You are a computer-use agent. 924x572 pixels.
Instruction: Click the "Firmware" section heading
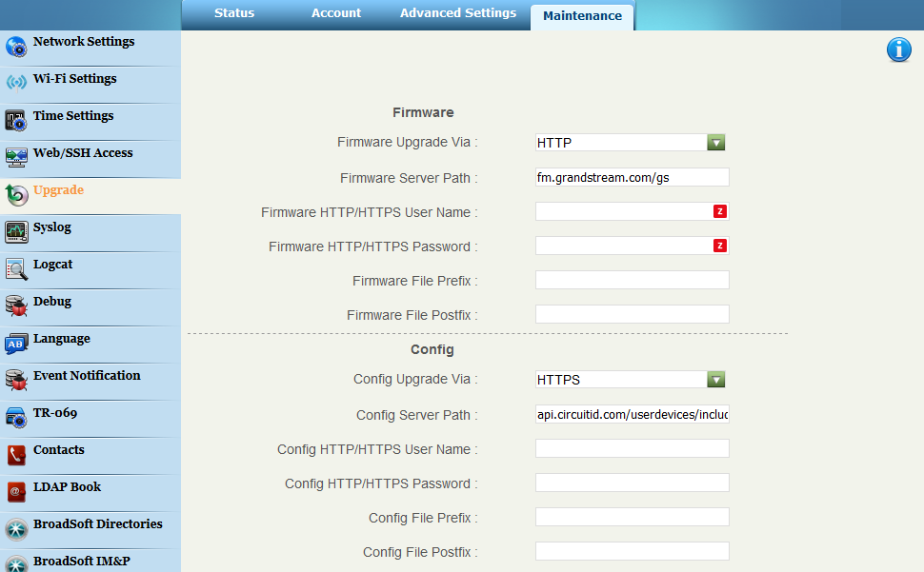click(423, 112)
